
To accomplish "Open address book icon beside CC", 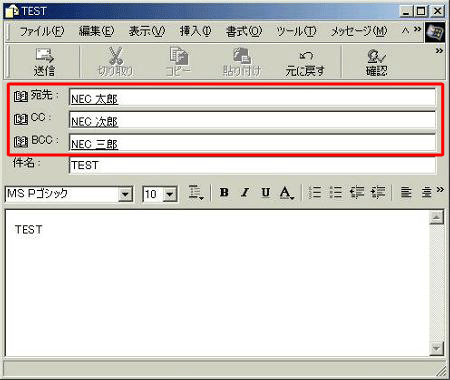I will pyautogui.click(x=21, y=119).
